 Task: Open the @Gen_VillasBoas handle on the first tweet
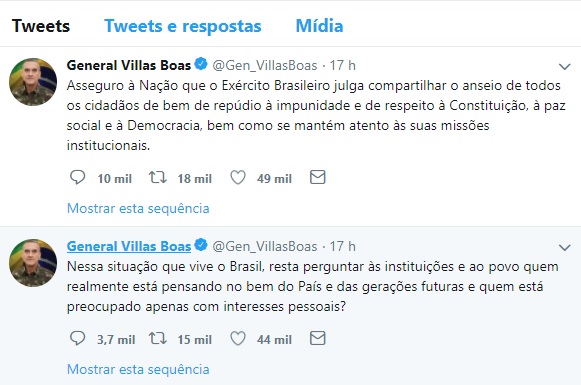coord(265,66)
